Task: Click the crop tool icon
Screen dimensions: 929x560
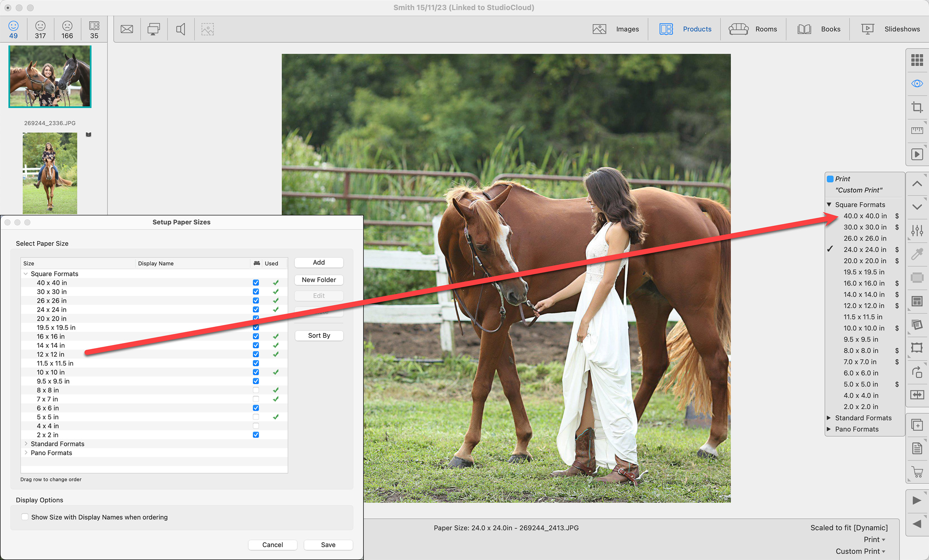Action: point(916,107)
